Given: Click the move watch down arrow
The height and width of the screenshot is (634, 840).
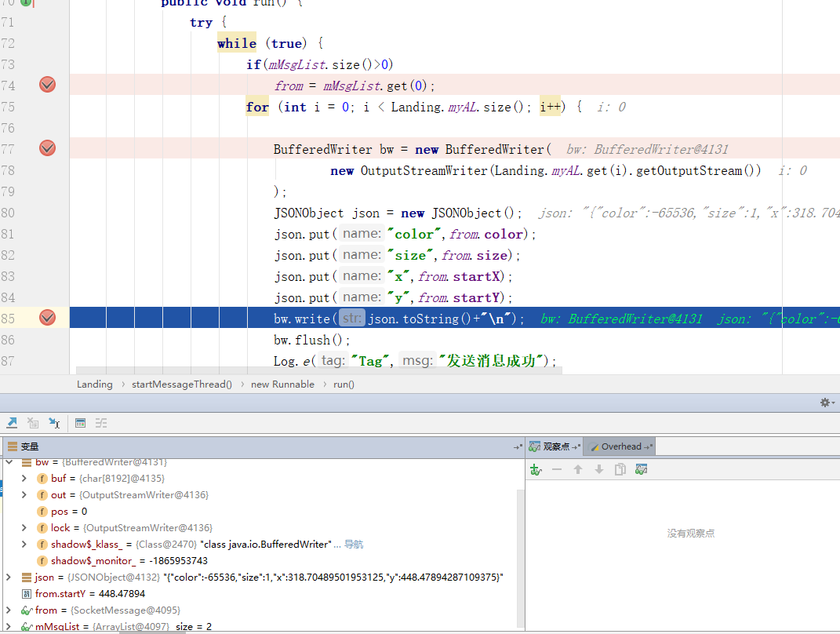Looking at the screenshot, I should pos(599,470).
